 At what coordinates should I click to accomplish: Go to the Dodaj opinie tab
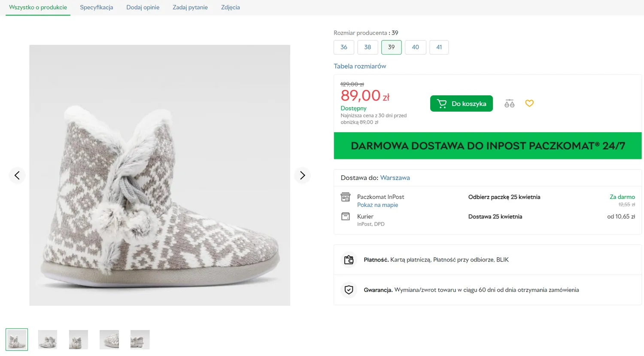(143, 7)
